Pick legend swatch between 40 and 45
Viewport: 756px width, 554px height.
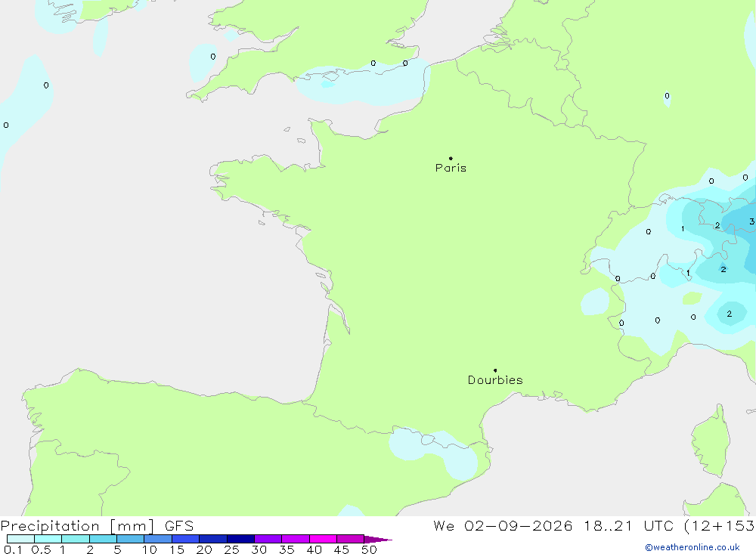(323, 539)
